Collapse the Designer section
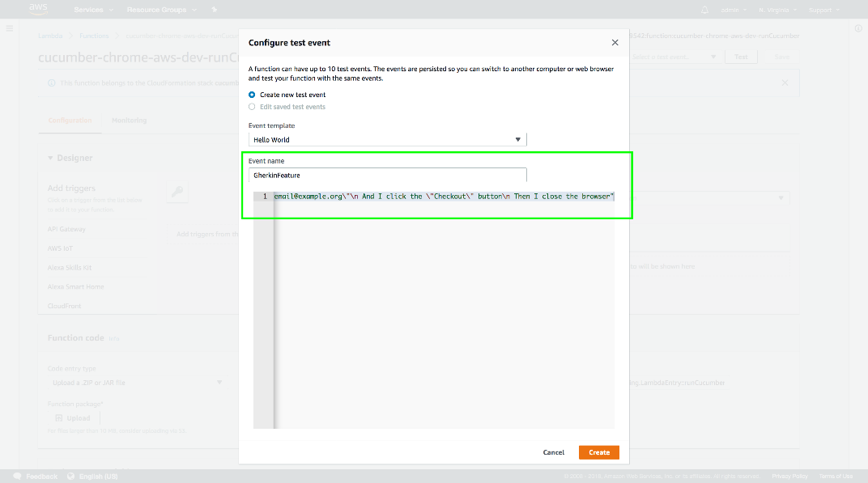 click(x=50, y=158)
